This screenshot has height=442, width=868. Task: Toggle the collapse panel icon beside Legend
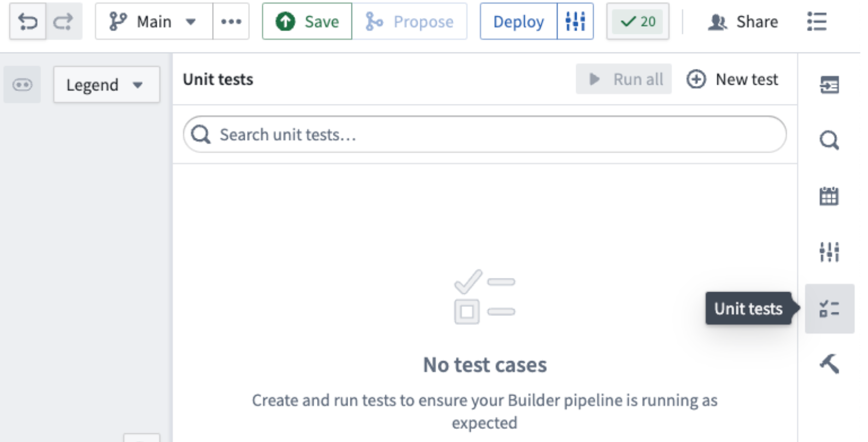pyautogui.click(x=22, y=85)
